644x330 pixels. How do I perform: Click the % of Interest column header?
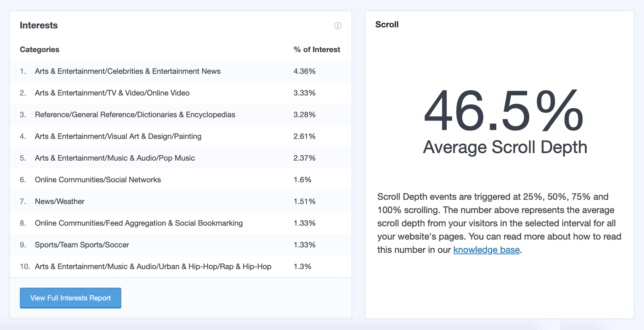317,49
